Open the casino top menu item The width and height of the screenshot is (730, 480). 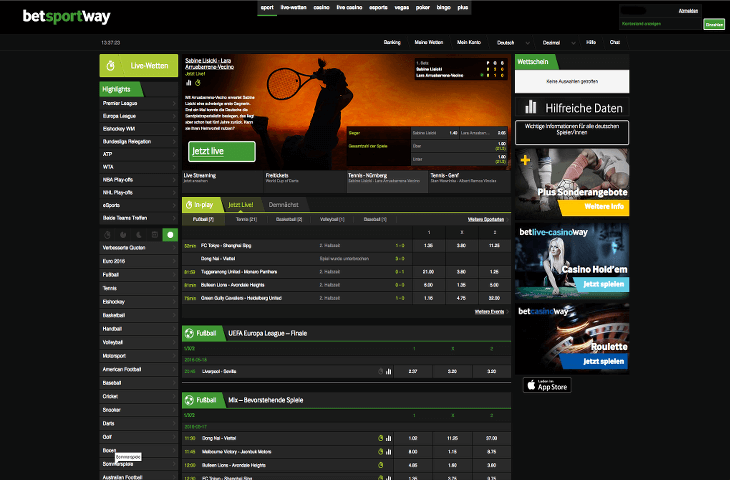tap(321, 7)
